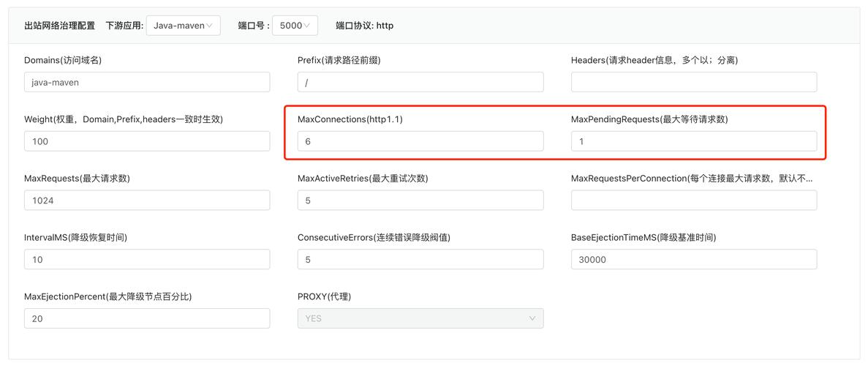Click the Domains(访问域名) input field
868x366 pixels.
tap(147, 82)
